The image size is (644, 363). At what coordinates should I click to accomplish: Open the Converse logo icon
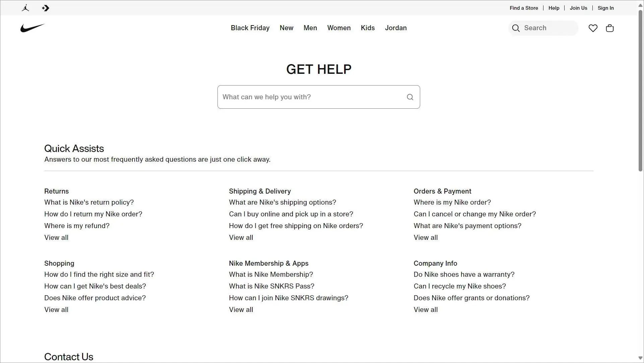46,8
